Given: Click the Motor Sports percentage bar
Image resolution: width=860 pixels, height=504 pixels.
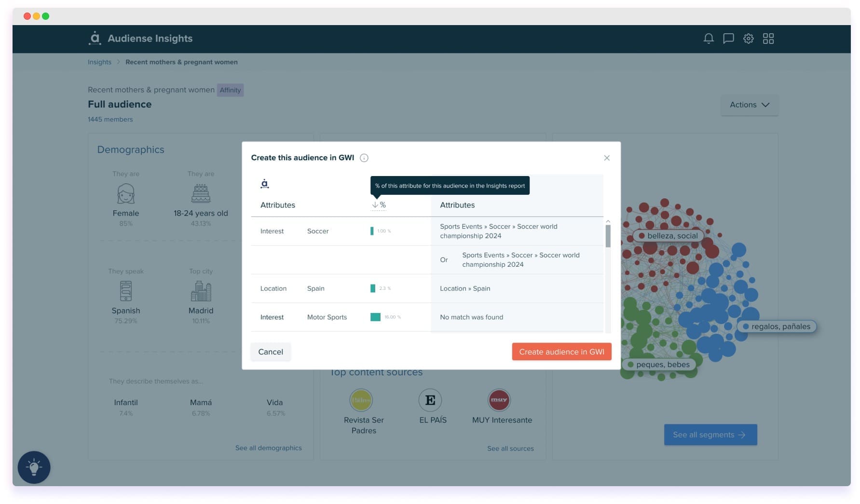Looking at the screenshot, I should [x=375, y=317].
